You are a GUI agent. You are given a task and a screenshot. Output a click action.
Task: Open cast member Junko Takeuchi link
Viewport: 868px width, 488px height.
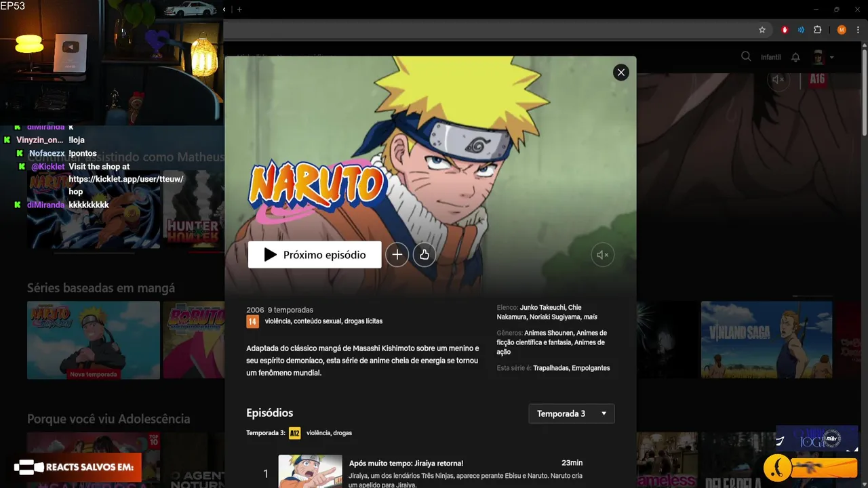pyautogui.click(x=542, y=307)
